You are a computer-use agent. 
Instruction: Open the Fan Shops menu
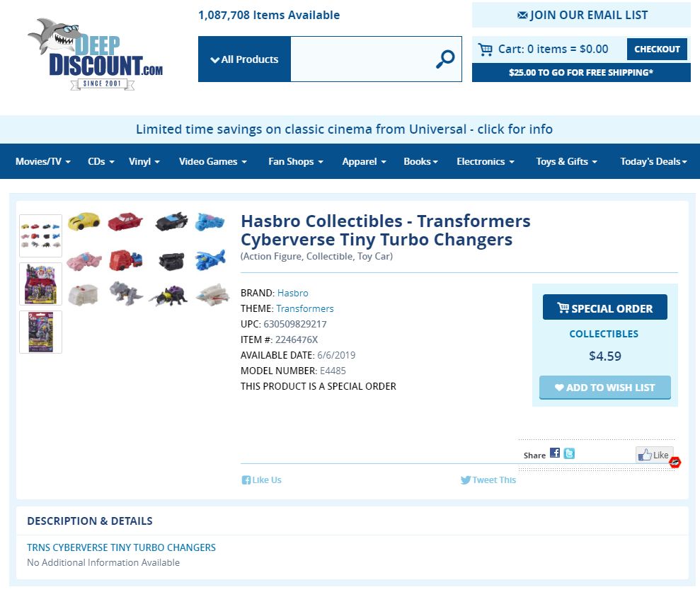point(296,161)
